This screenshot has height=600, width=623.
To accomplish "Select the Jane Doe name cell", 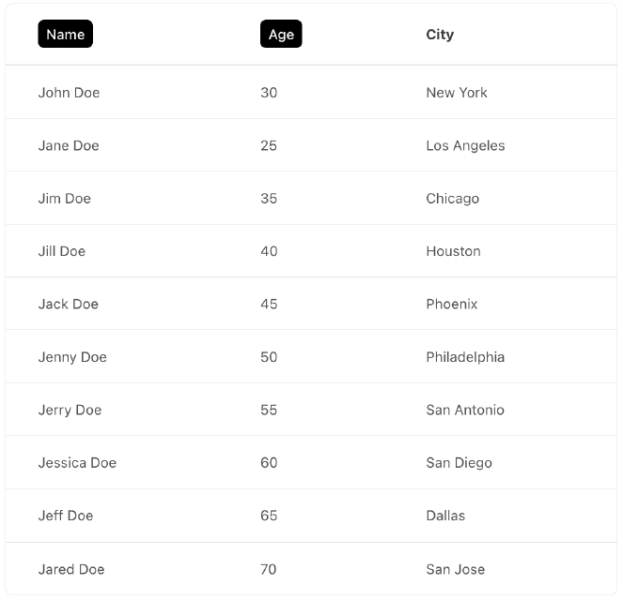I will tap(69, 146).
